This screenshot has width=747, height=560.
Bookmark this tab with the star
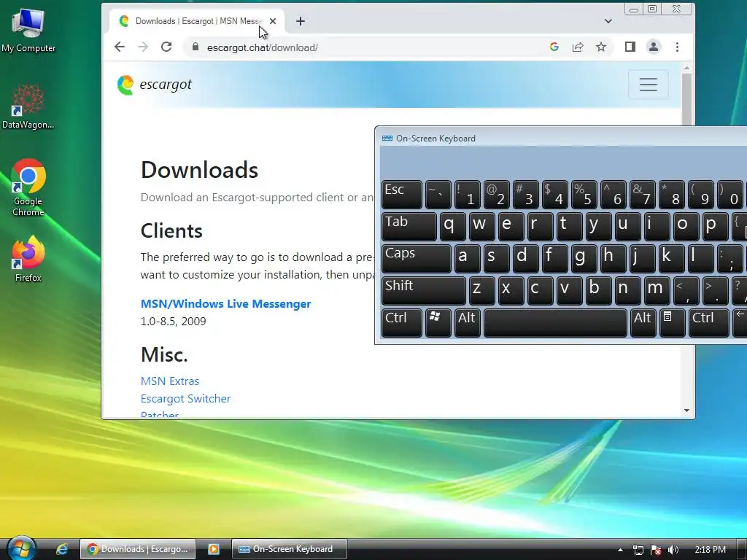601,47
